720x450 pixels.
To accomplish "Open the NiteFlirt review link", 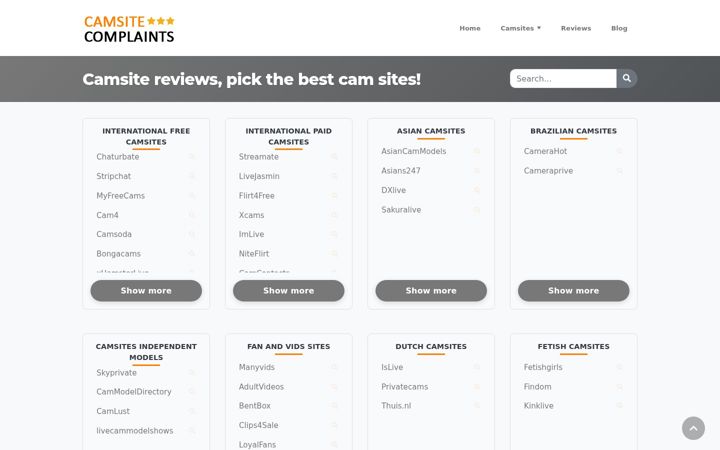I will click(253, 253).
